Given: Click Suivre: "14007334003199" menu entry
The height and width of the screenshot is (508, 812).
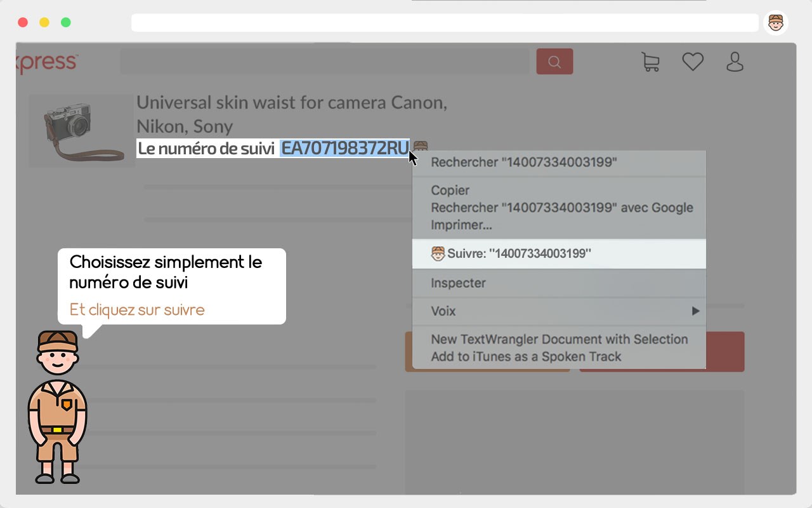Looking at the screenshot, I should (559, 253).
